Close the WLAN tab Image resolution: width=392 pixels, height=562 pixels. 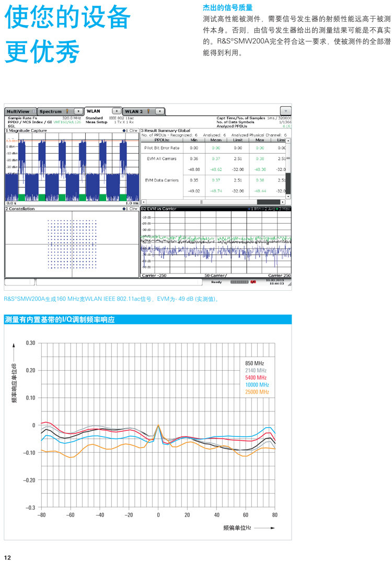pos(117,111)
